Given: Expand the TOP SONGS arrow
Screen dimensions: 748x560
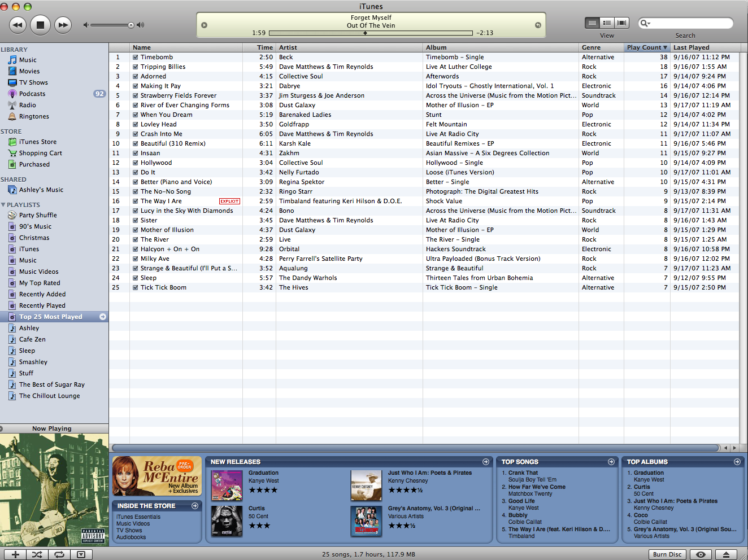Looking at the screenshot, I should pyautogui.click(x=611, y=462).
